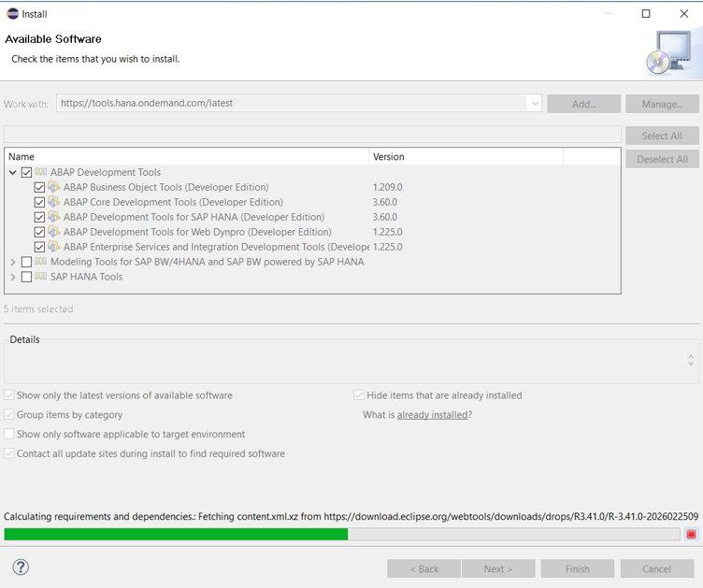The width and height of the screenshot is (703, 588).
Task: Click the Deselect All button
Action: point(662,159)
